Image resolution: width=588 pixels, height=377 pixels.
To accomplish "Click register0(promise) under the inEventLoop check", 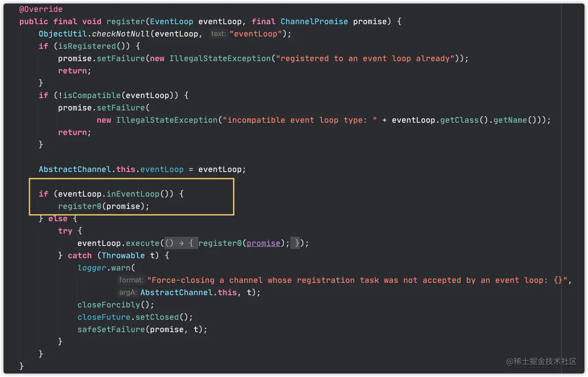I will click(x=104, y=206).
